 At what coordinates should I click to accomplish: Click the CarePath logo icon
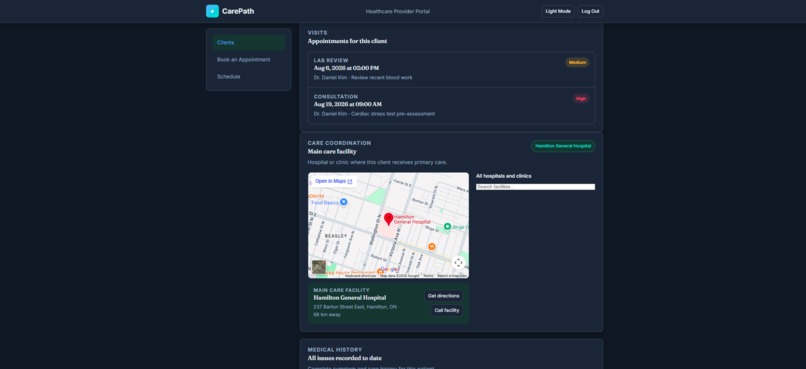[212, 11]
